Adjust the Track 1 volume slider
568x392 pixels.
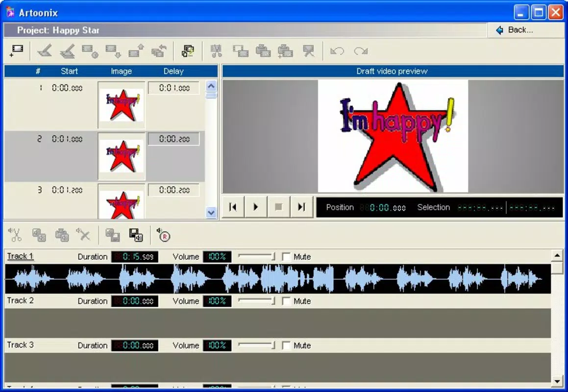[256, 256]
